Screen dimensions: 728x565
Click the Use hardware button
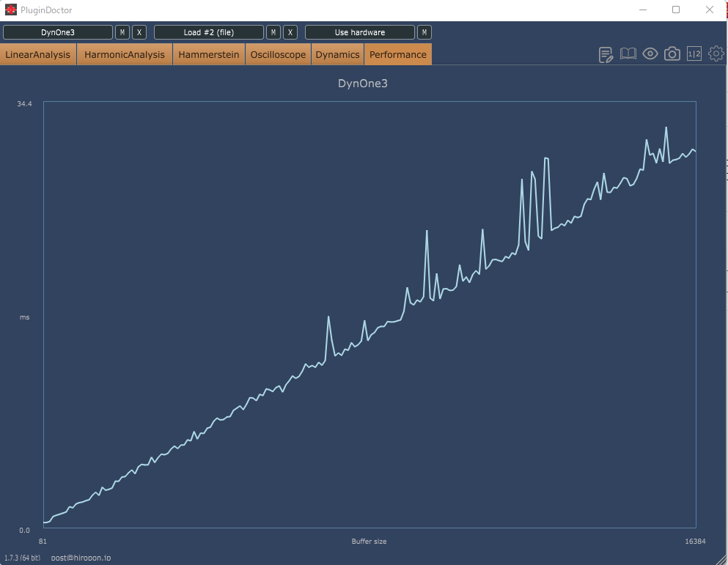click(x=360, y=32)
